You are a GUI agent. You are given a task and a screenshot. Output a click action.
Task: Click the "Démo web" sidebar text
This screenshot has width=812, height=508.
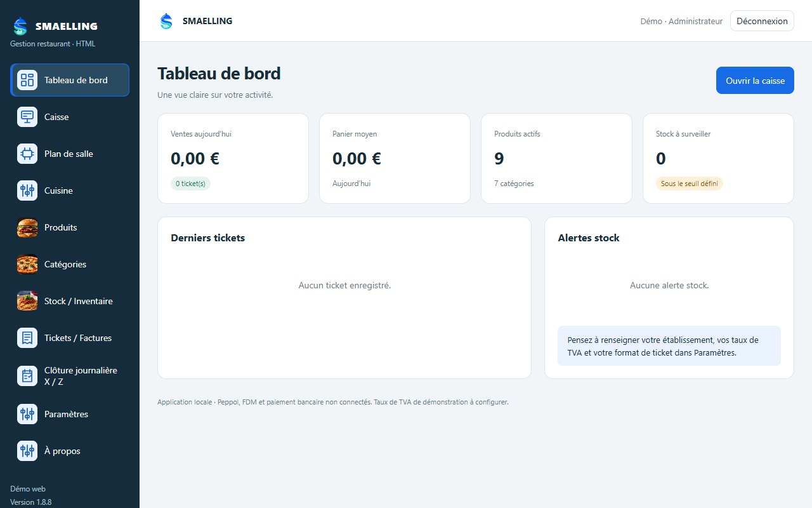(x=28, y=489)
